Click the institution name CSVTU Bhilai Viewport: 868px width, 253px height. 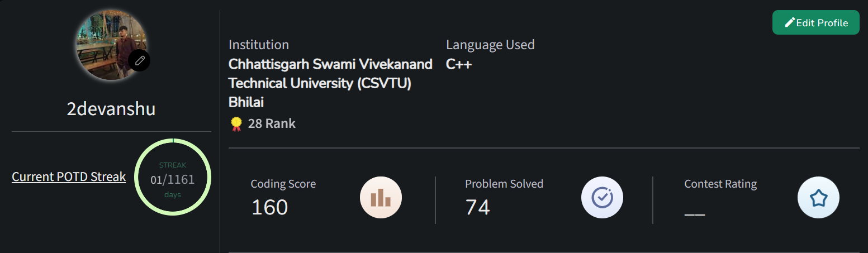click(330, 83)
